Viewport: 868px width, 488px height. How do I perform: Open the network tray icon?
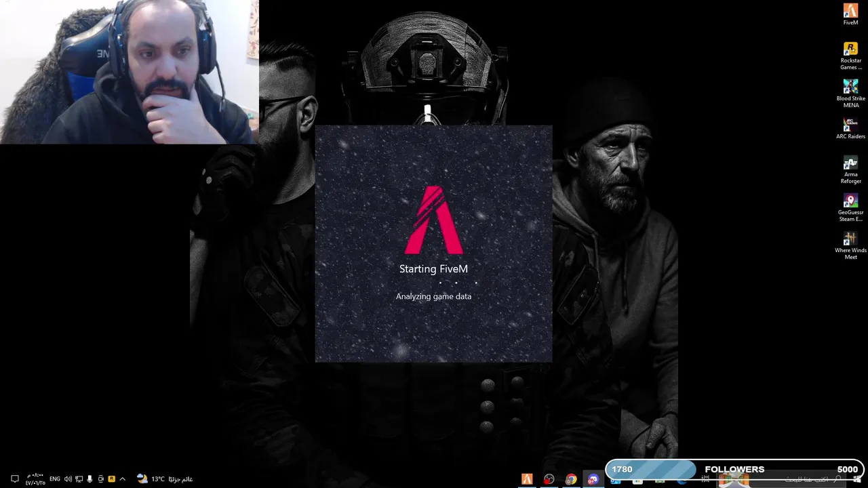coord(79,479)
